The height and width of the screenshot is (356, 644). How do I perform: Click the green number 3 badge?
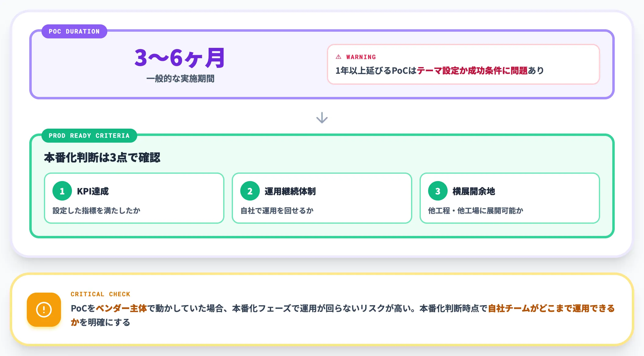438,191
